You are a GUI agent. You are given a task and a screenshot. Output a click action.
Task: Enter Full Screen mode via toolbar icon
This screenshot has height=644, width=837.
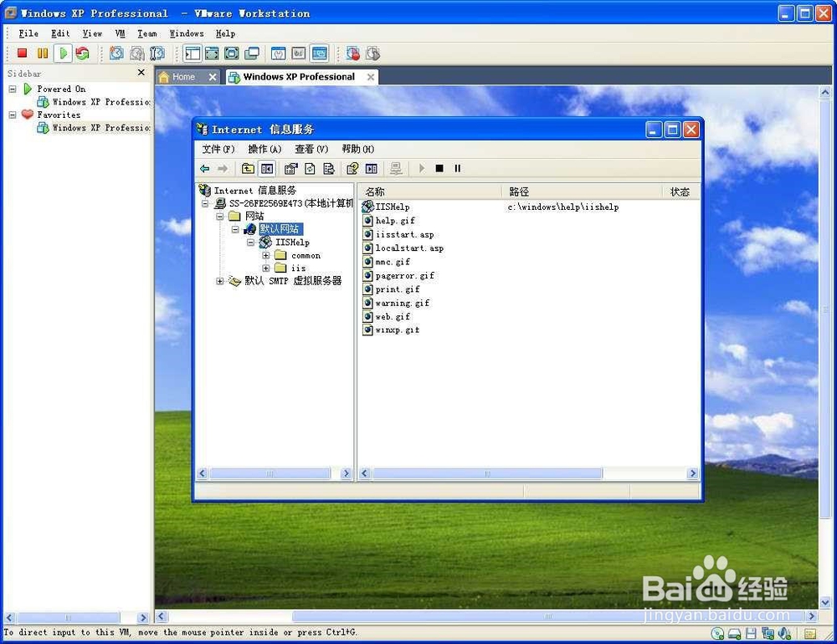tap(232, 53)
